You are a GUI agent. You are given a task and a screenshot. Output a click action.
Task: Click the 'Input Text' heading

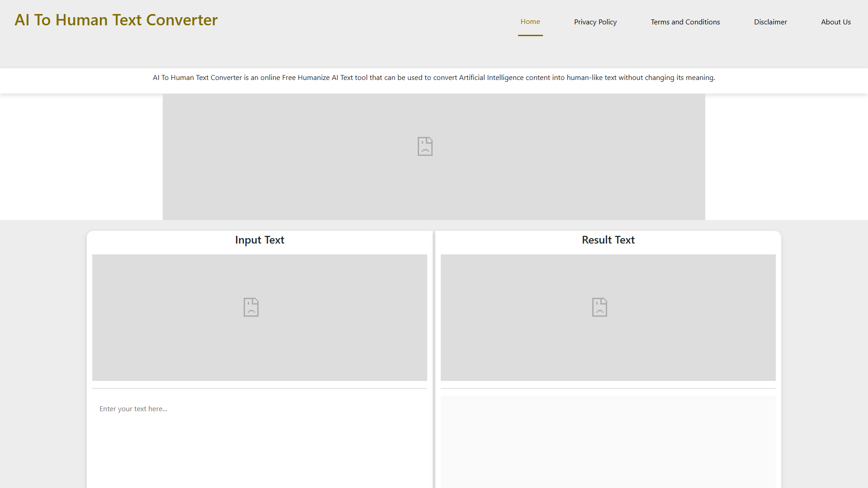click(259, 240)
